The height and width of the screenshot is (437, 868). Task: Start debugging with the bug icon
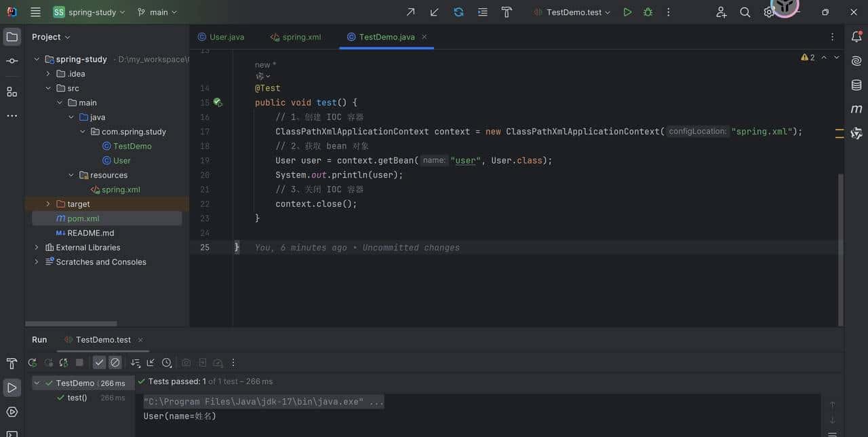648,12
